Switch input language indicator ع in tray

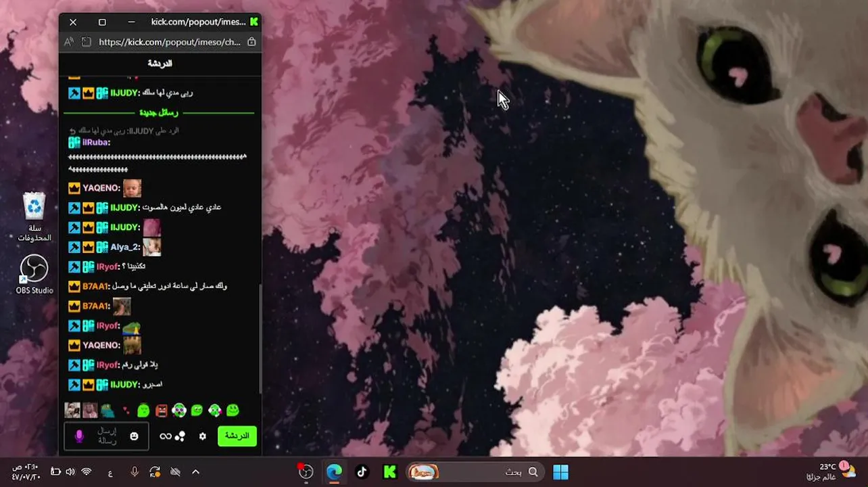click(x=110, y=472)
